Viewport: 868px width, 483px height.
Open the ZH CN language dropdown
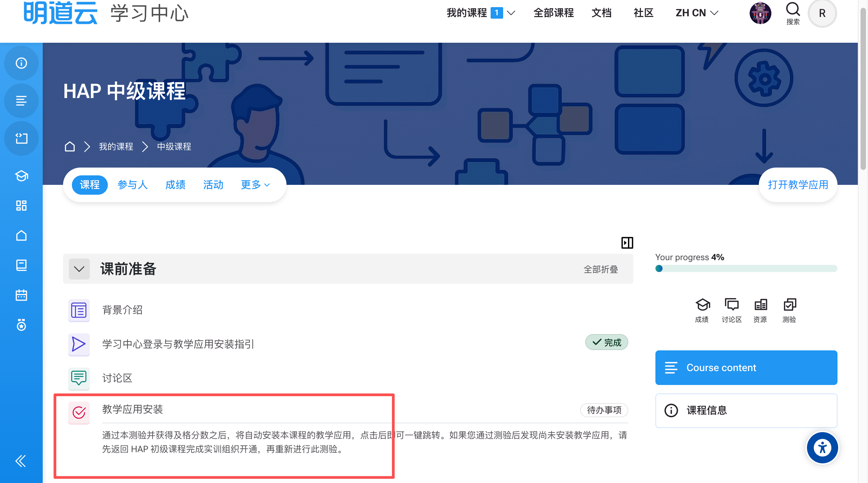[x=697, y=13]
